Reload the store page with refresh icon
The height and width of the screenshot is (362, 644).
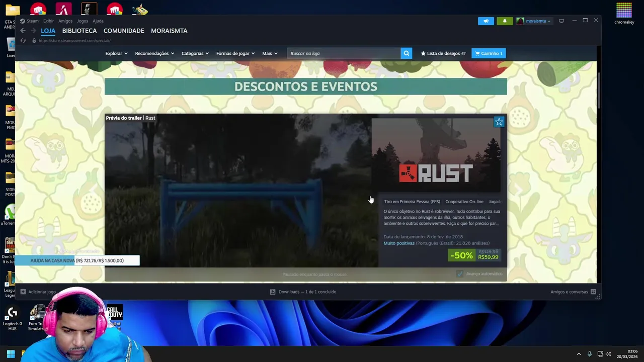point(23,40)
